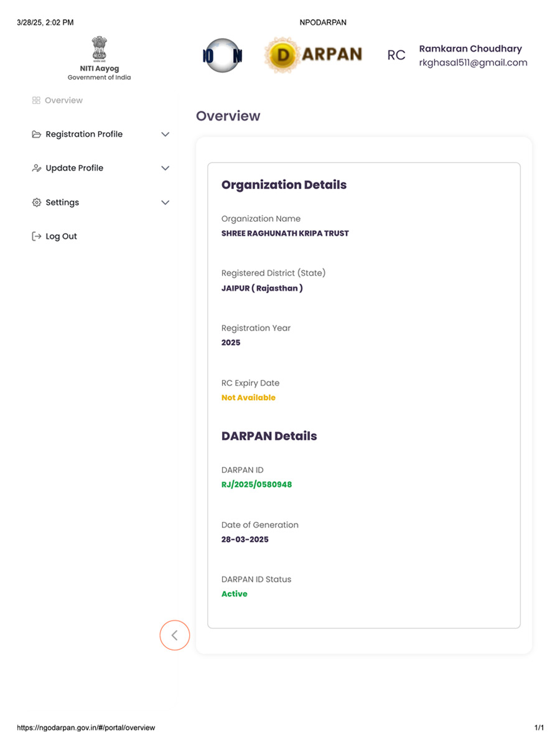Expand the Update Profile chevron

(x=165, y=168)
